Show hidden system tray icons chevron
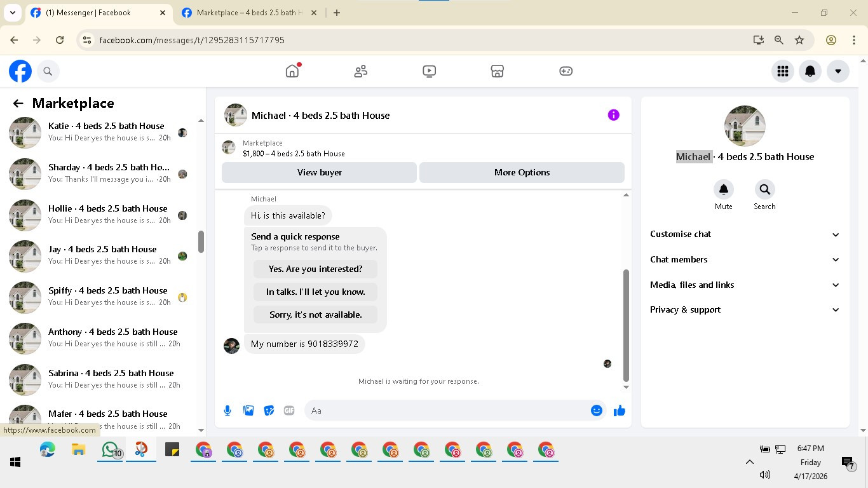 (x=749, y=462)
